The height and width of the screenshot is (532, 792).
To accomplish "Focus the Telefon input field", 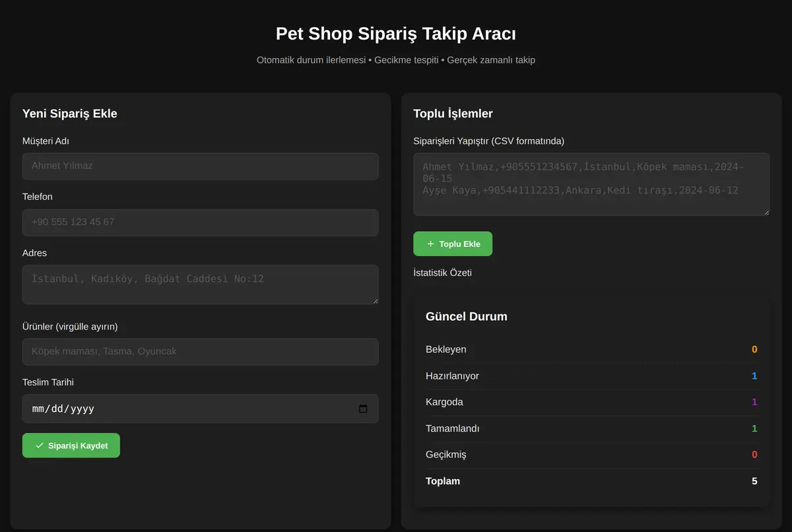I will [200, 222].
